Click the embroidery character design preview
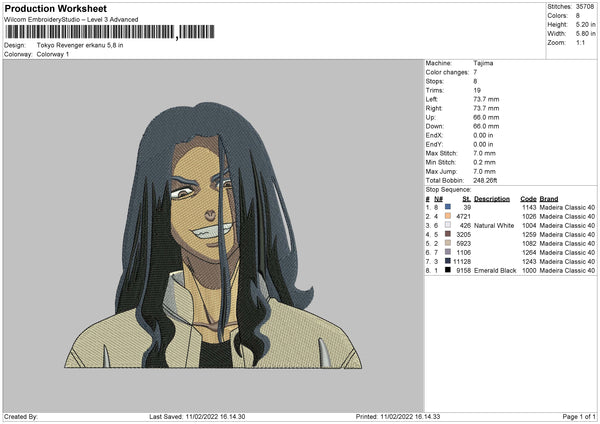600x424 pixels. pos(213,235)
